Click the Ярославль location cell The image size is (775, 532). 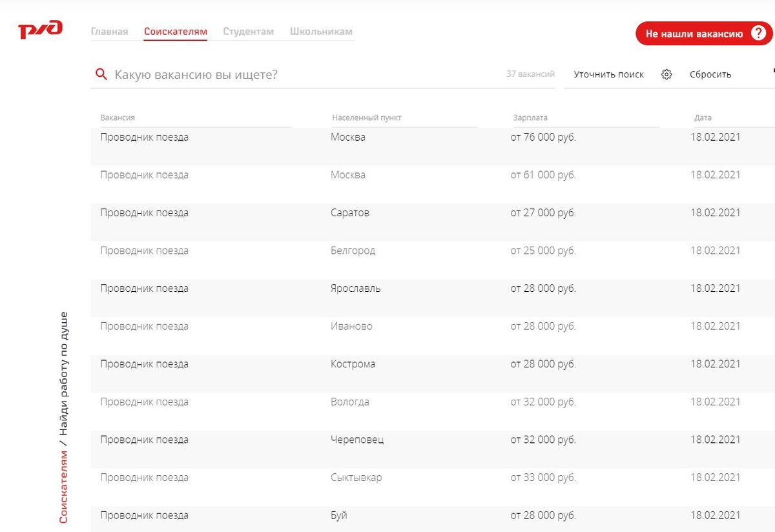coord(356,288)
